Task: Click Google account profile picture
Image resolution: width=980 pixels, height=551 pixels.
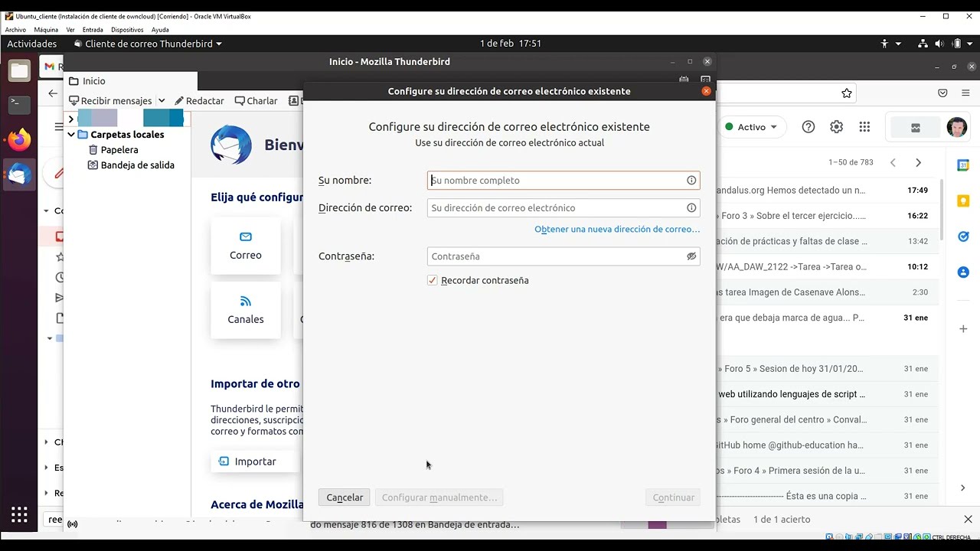Action: [955, 128]
